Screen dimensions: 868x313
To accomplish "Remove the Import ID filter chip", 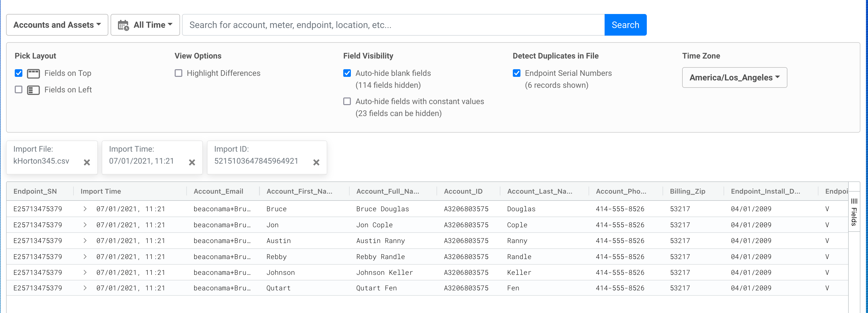I will coord(316,163).
